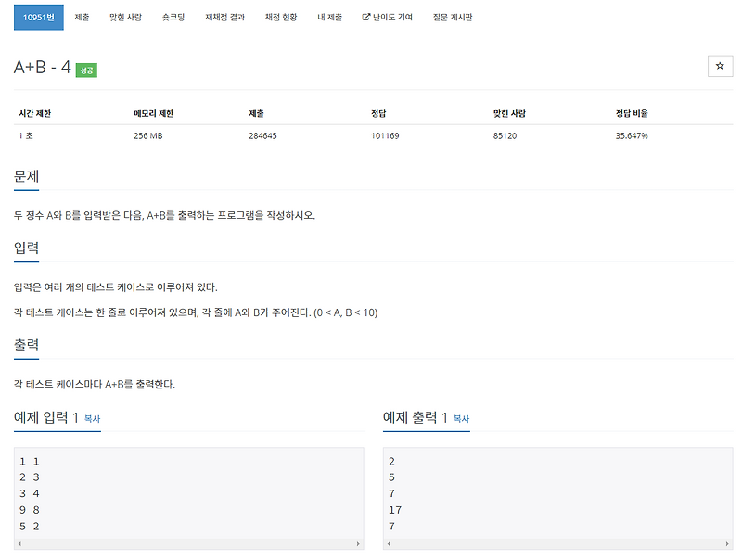Screen dimensions: 742x560
Task: Copy sample output with the 복사 link
Action: pos(461,419)
